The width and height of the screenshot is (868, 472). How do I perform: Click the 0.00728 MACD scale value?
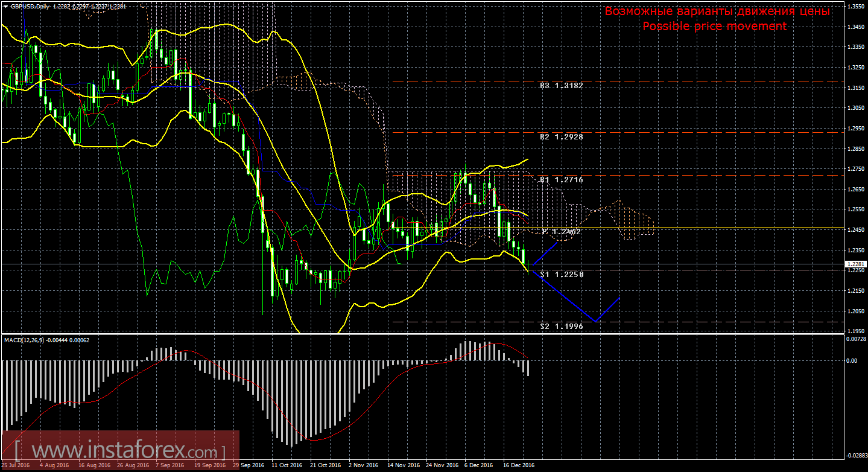click(855, 340)
